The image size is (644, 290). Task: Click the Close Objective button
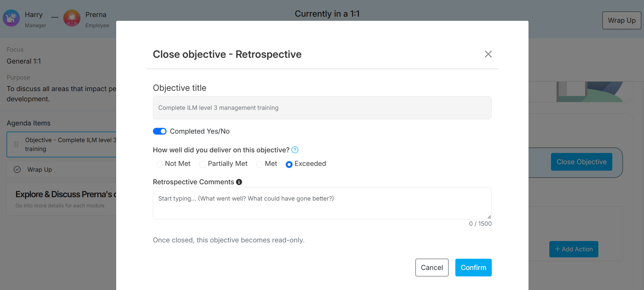[581, 162]
